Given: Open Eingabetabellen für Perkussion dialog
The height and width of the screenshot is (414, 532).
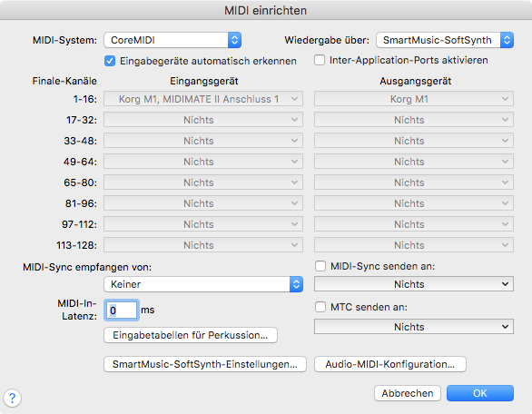Looking at the screenshot, I should 191,335.
